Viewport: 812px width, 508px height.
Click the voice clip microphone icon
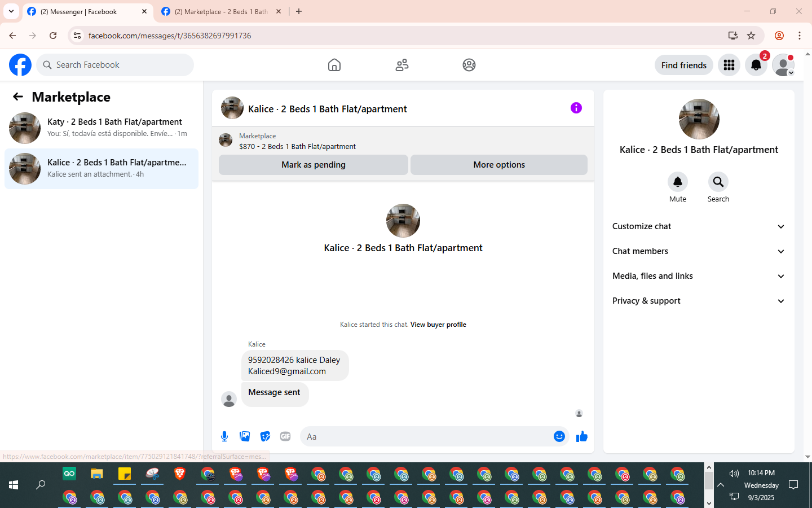224,436
